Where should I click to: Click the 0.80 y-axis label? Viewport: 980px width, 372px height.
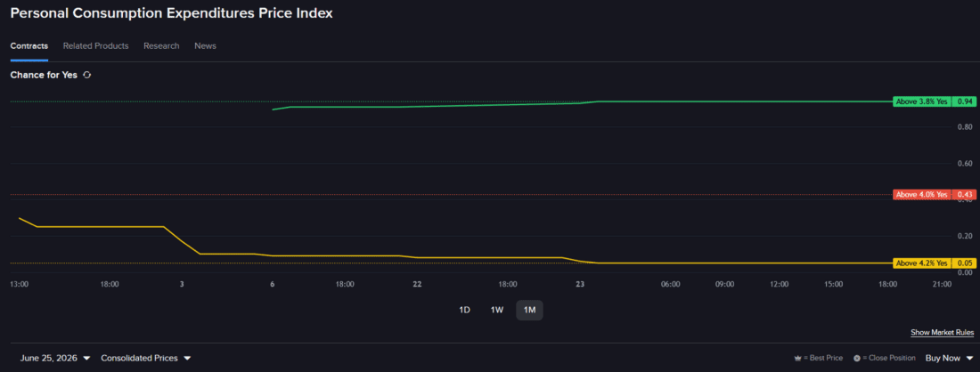(x=967, y=127)
